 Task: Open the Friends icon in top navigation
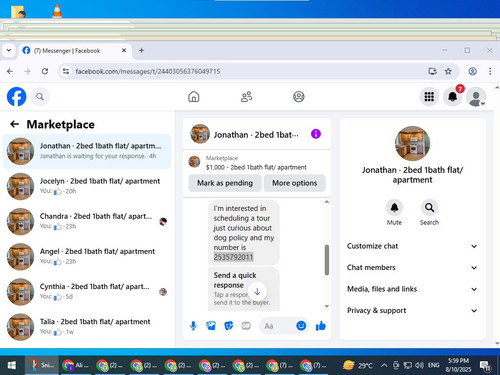pyautogui.click(x=246, y=97)
